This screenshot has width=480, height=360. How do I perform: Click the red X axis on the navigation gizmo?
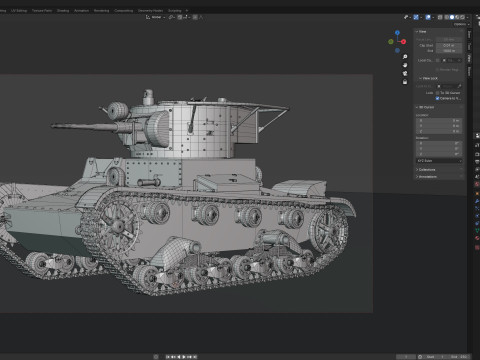coord(403,42)
